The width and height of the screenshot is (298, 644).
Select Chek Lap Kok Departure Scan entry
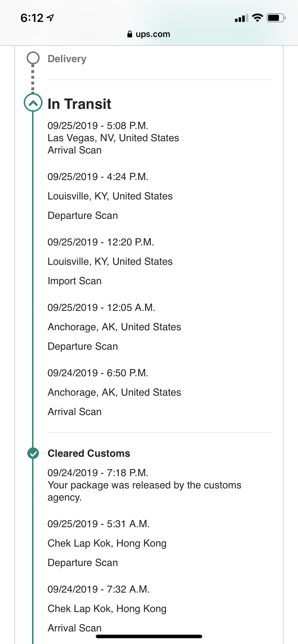(x=107, y=543)
